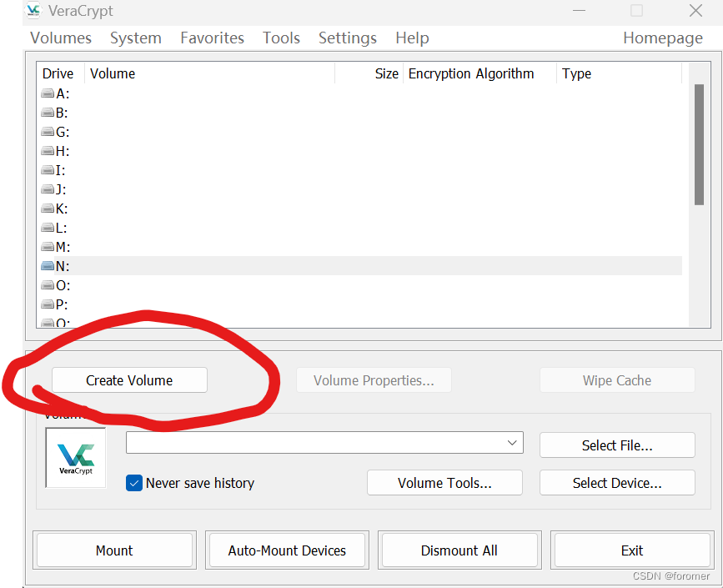This screenshot has height=588, width=723.
Task: Click the Exit button
Action: pyautogui.click(x=632, y=550)
